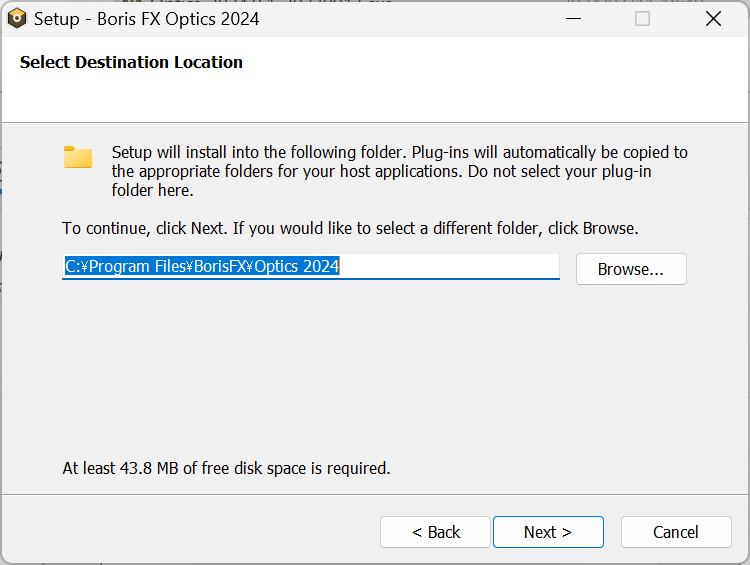Click the 'To continue, click Next' instruction text
This screenshot has height=565, width=750.
click(350, 228)
